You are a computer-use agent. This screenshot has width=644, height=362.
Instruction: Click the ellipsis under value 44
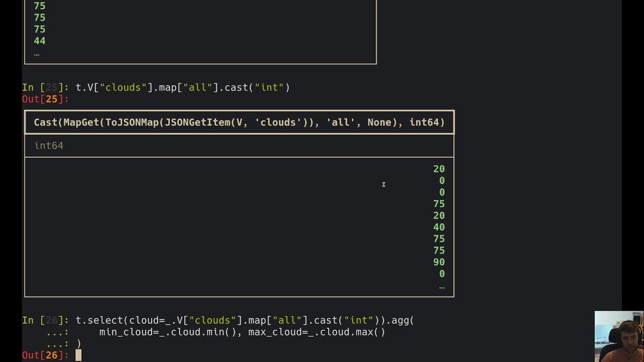point(37,53)
